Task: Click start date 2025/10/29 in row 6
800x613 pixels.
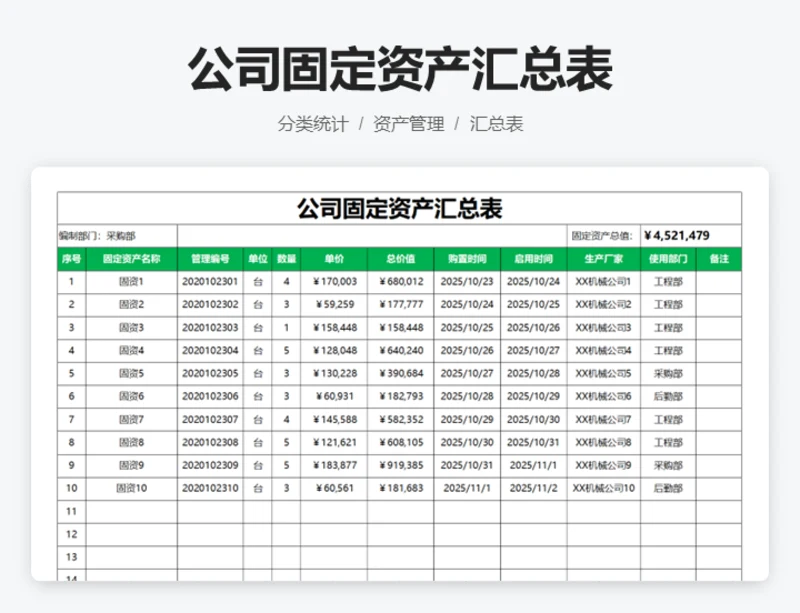Action: click(534, 397)
